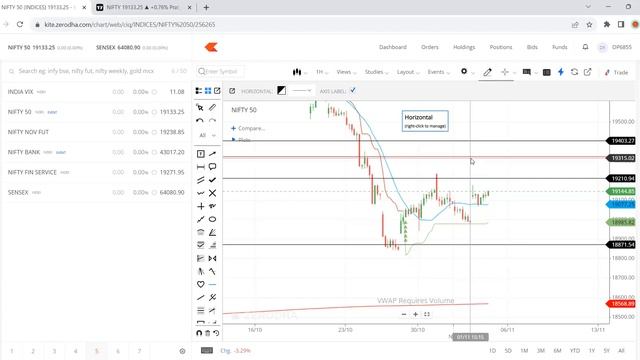Open the Bids tab
640x360 pixels.
click(532, 47)
